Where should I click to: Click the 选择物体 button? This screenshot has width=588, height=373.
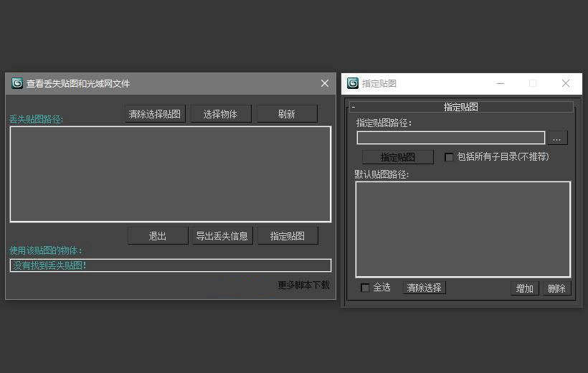pos(221,114)
